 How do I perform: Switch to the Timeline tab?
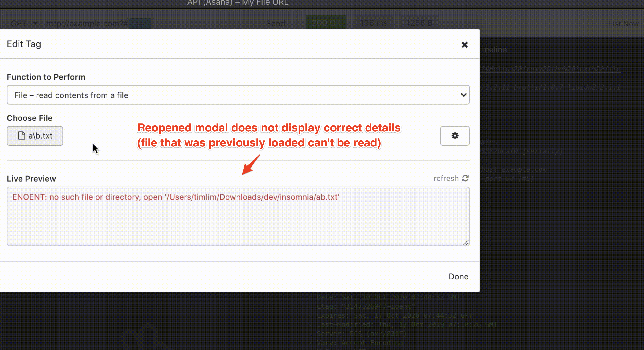494,50
